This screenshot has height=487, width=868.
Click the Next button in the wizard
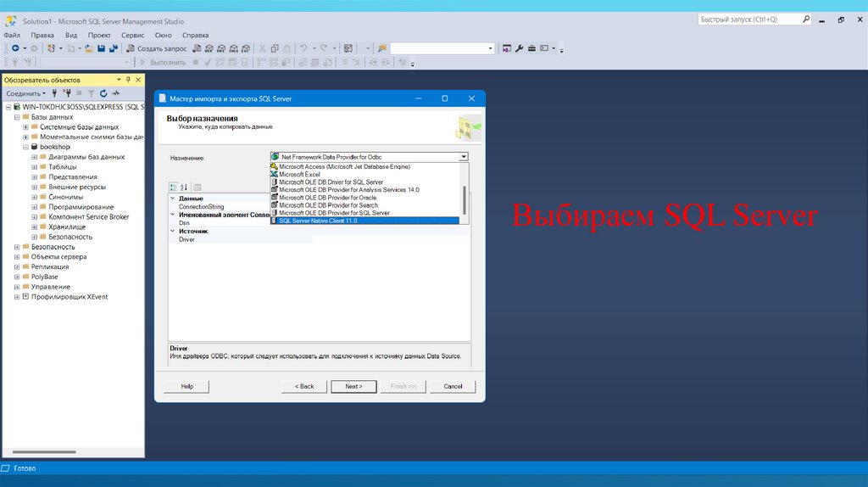tap(353, 386)
